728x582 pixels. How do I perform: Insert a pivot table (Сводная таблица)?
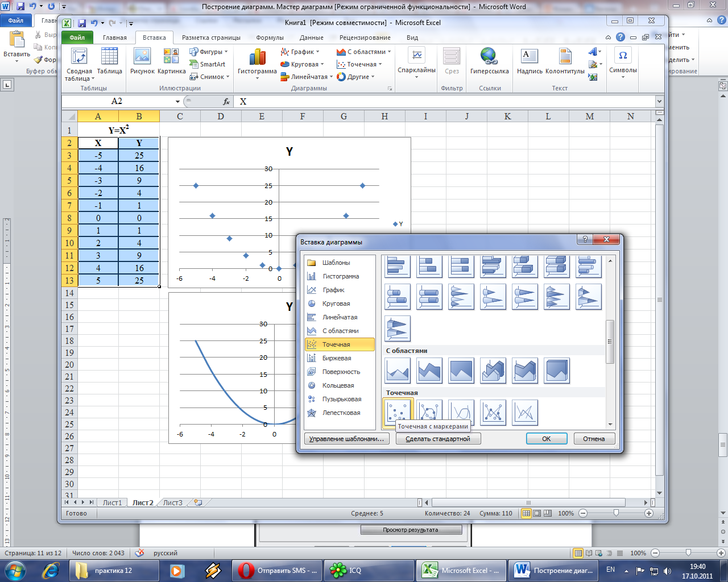click(78, 64)
